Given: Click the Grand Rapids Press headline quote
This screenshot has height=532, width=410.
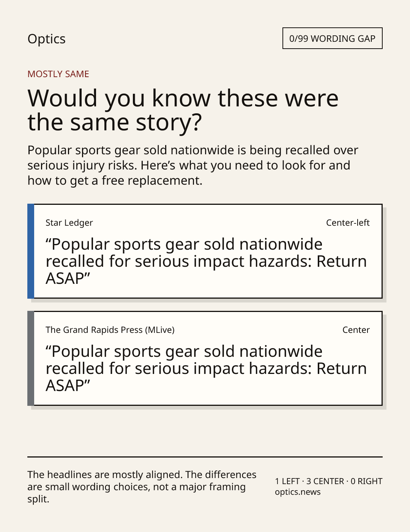Looking at the screenshot, I should 206,369.
